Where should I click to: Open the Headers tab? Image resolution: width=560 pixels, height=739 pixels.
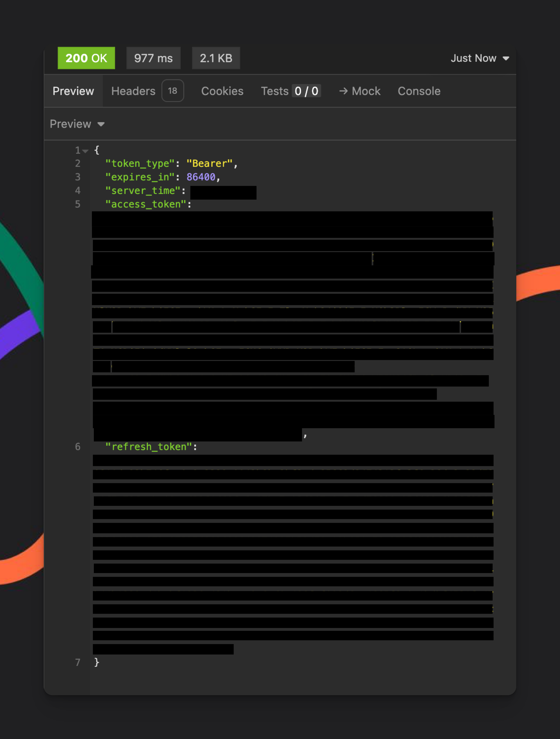(x=133, y=91)
